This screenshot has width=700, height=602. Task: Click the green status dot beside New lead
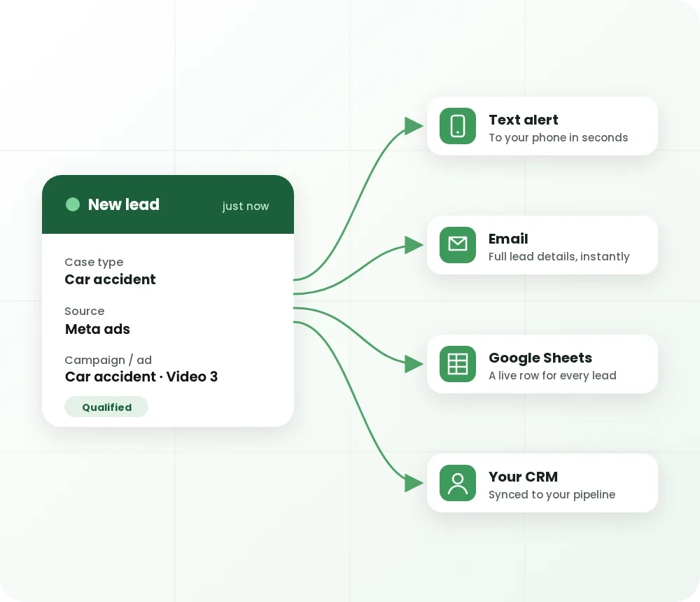click(x=73, y=204)
